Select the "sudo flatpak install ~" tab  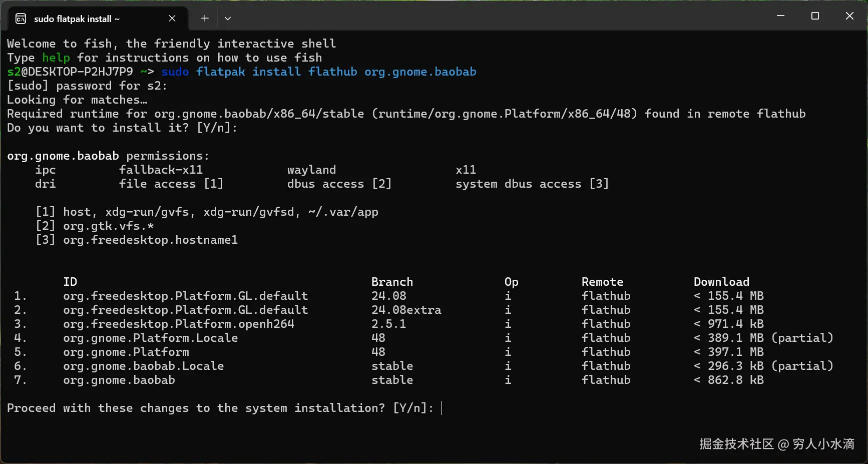tap(77, 19)
